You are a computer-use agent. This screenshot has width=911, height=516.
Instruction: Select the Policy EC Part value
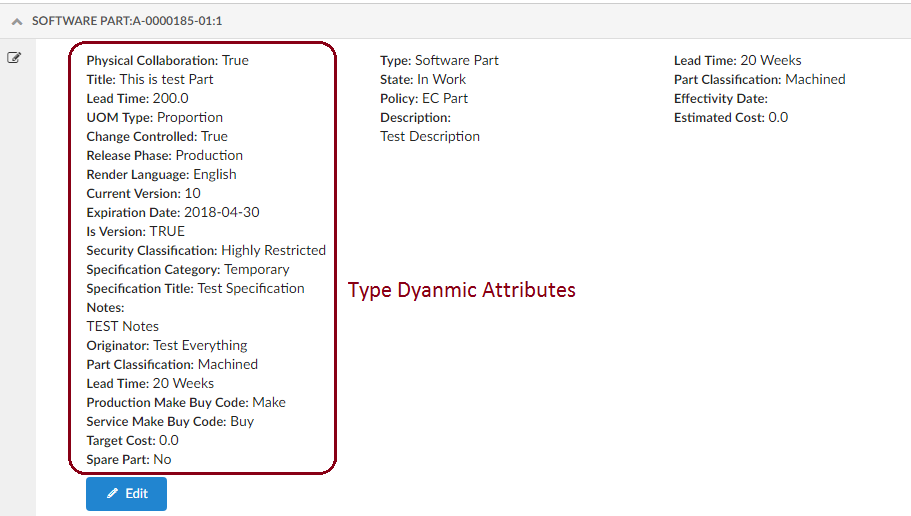click(x=443, y=98)
